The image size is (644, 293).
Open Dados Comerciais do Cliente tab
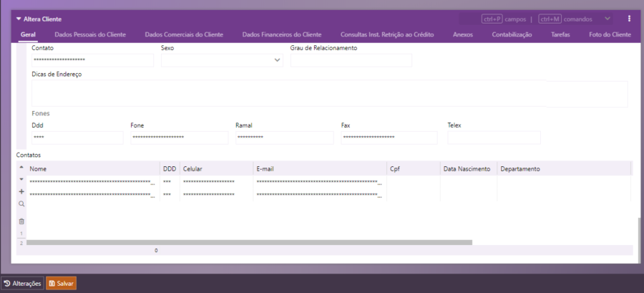coord(184,34)
